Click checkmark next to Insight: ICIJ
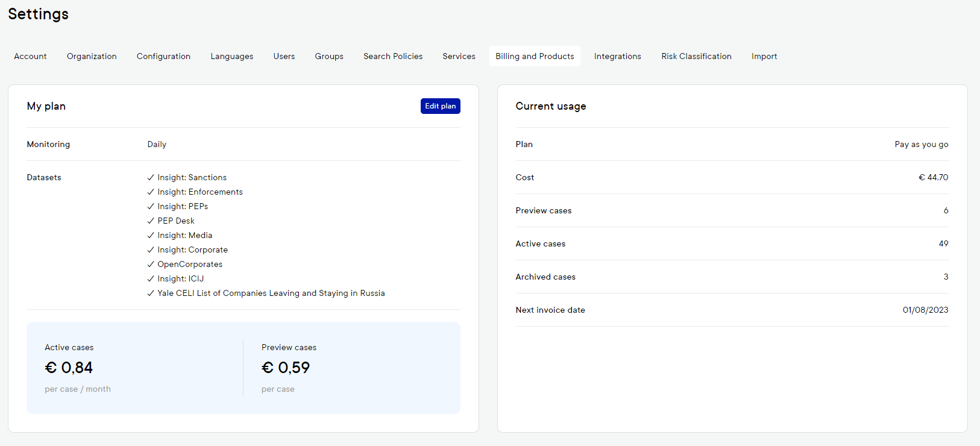Image resolution: width=980 pixels, height=446 pixels. coord(151,278)
